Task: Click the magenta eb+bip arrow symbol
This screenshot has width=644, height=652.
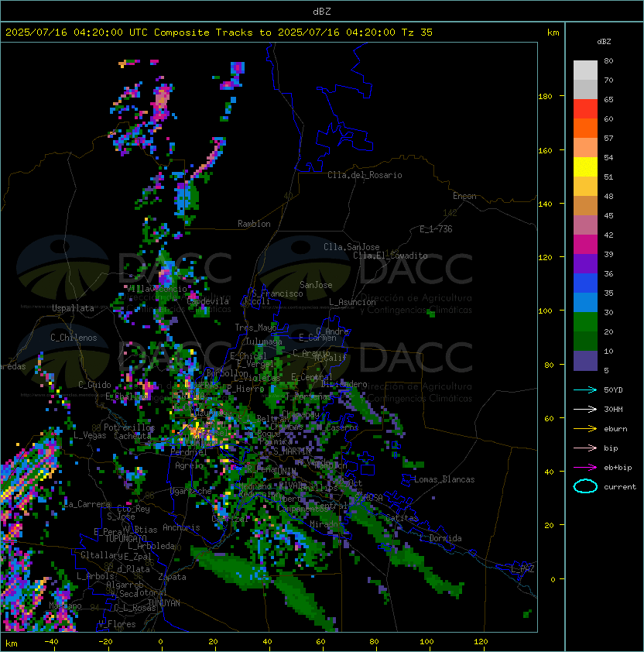Action: [x=585, y=468]
